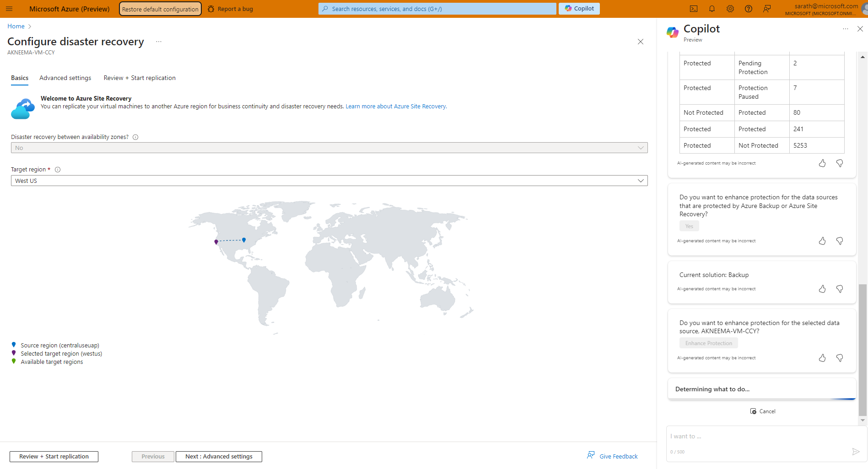
Task: Open Copilot from the top bar button
Action: click(579, 9)
